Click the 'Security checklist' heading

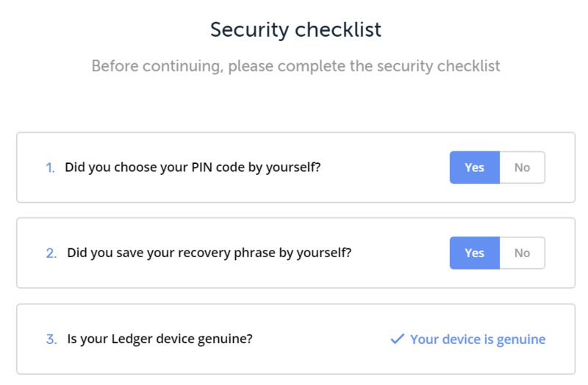[295, 29]
